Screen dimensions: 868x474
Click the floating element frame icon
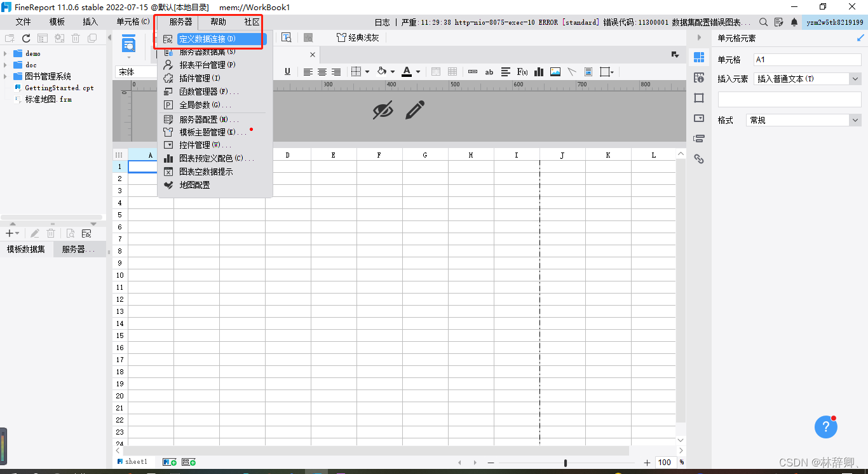point(605,72)
